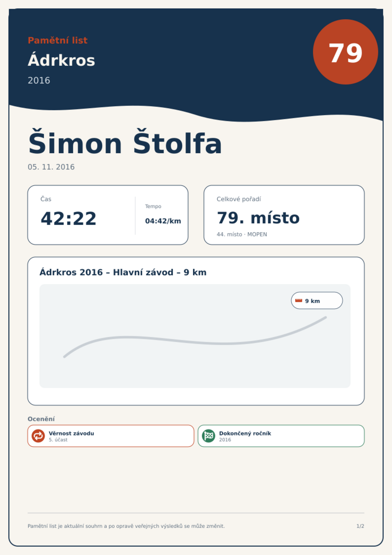
Task: Click the 79. místo overall ranking
Action: click(258, 218)
